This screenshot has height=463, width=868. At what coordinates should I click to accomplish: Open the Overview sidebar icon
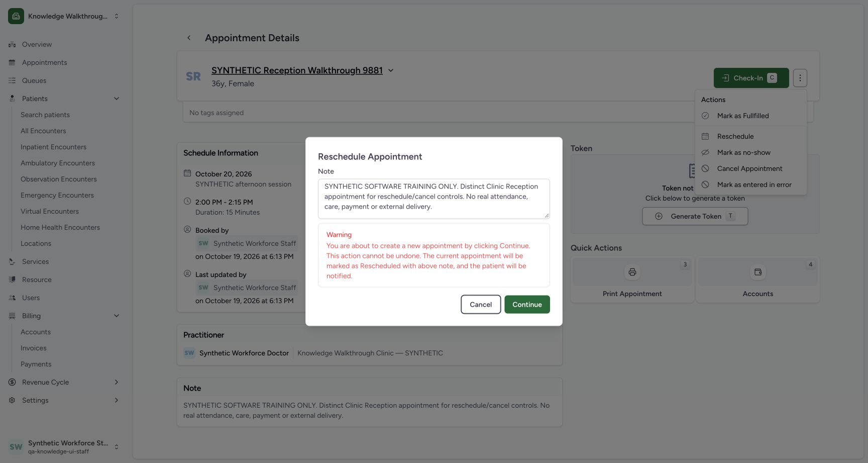pyautogui.click(x=12, y=44)
